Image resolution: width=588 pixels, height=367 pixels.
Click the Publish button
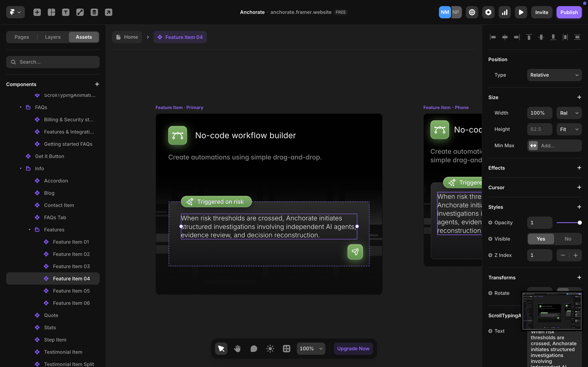[x=569, y=12]
